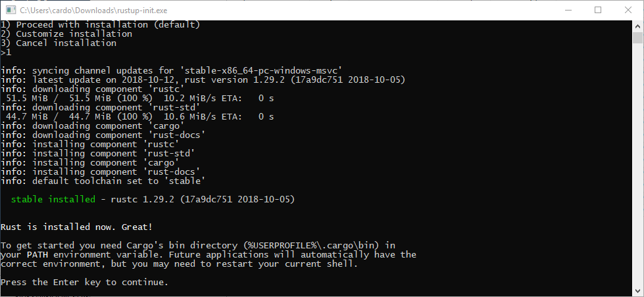Click the rustup-init.exe title bar path text

click(x=93, y=11)
